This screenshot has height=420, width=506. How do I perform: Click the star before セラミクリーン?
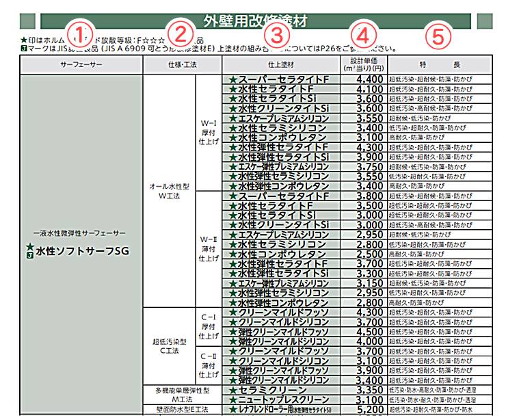tap(233, 391)
